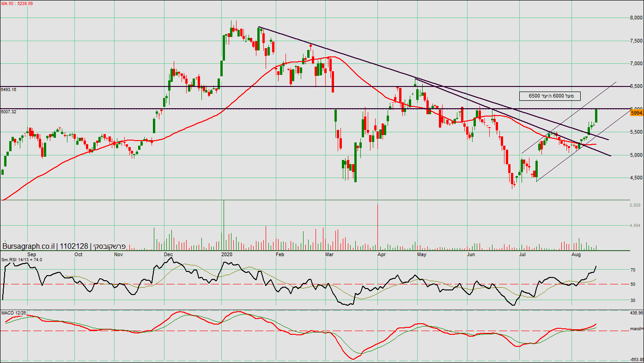Viewport: 644px width, 363px height.
Task: Select the Dec label on the time axis
Action: pos(168,254)
